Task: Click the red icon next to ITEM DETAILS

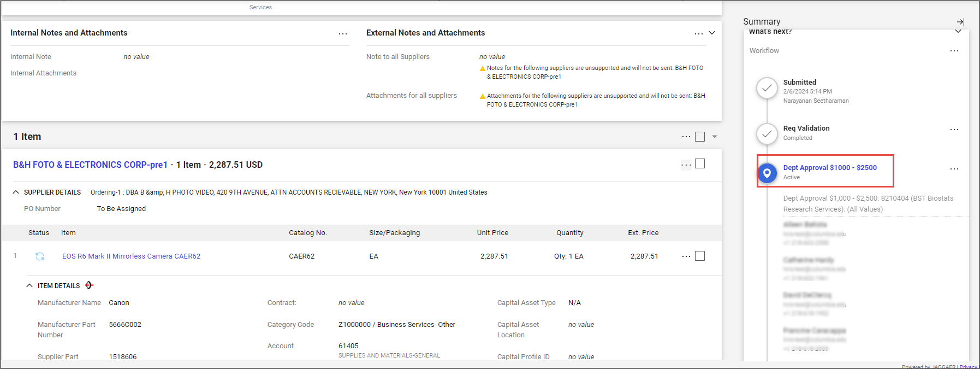Action: coord(89,285)
